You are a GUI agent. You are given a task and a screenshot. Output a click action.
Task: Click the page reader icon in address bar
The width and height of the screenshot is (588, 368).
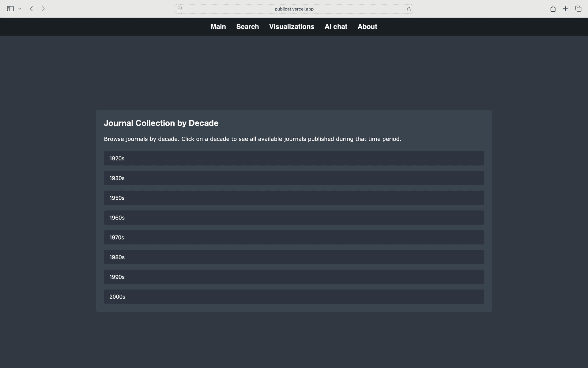180,9
